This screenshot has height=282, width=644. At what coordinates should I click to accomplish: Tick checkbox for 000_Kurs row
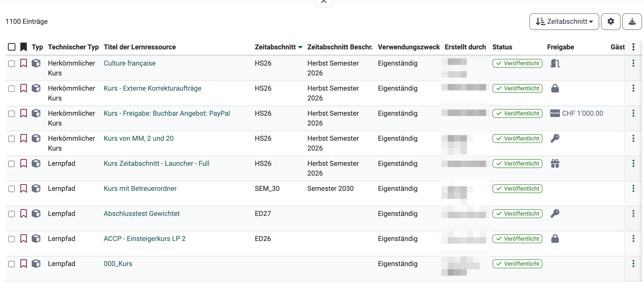[12, 264]
